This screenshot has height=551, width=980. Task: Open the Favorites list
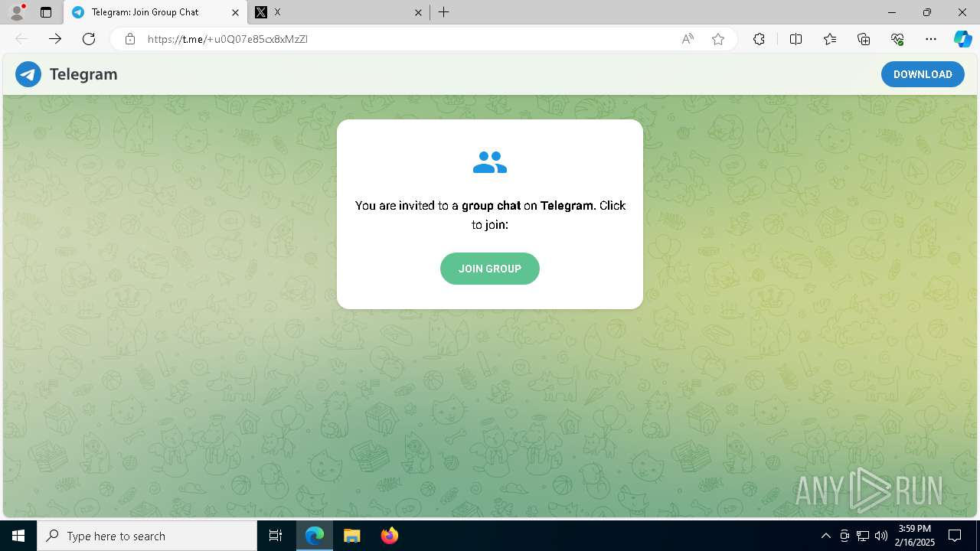point(830,39)
